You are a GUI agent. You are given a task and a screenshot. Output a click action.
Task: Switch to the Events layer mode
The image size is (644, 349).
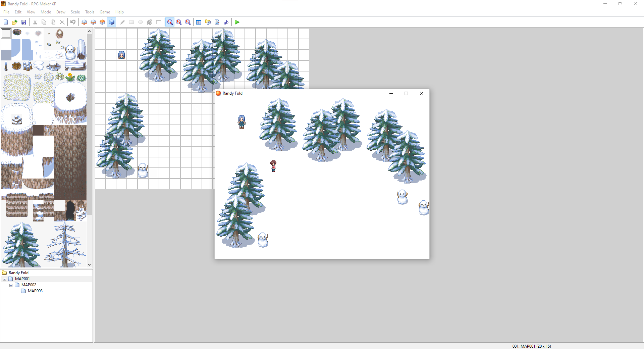click(112, 22)
